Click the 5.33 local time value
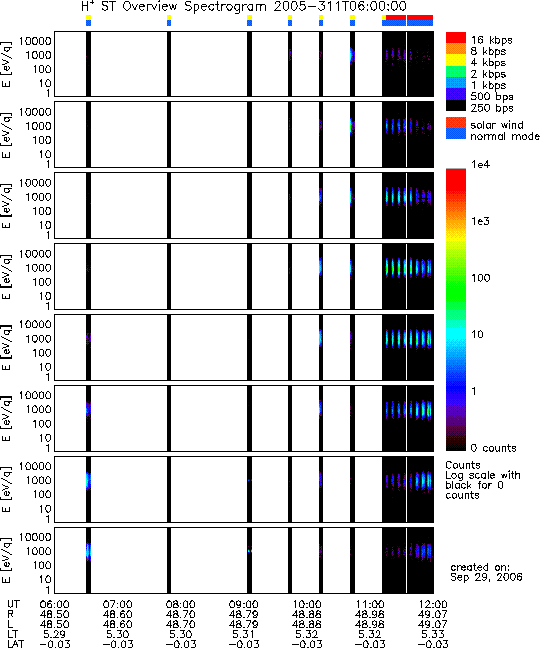Viewport: 540px width, 648px height. 433,634
